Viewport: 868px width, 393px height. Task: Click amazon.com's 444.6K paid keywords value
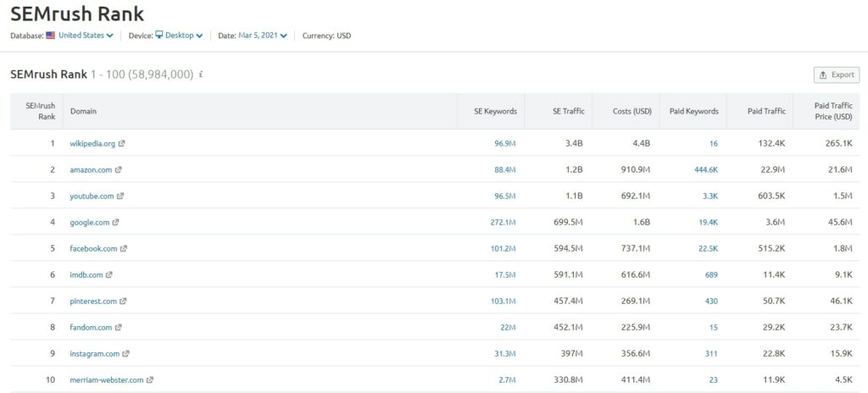(x=706, y=170)
